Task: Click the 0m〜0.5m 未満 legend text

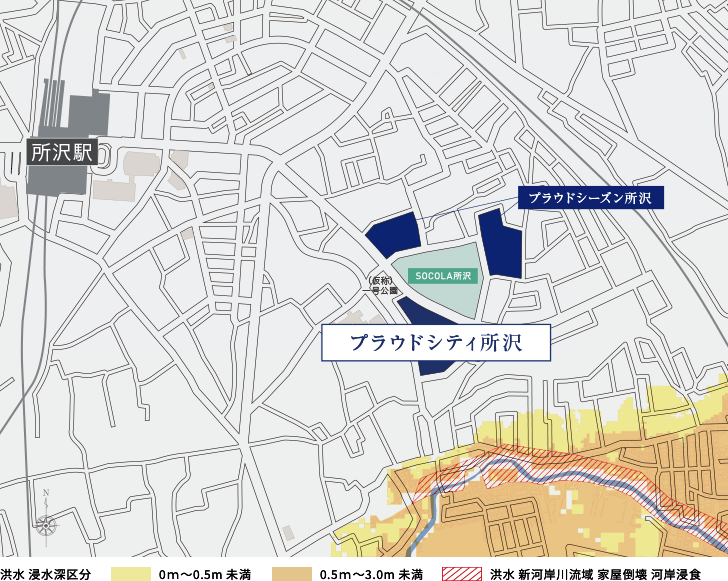Action: (x=205, y=574)
